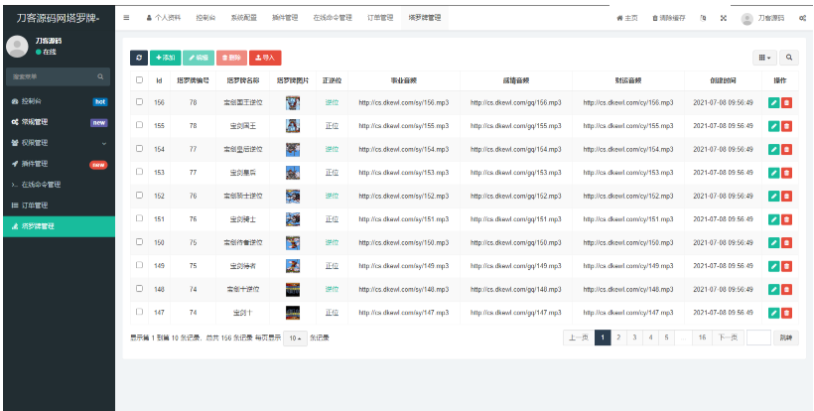The width and height of the screenshot is (814, 411).
Task: Open 常规管理 in the sidebar menu
Action: 58,122
